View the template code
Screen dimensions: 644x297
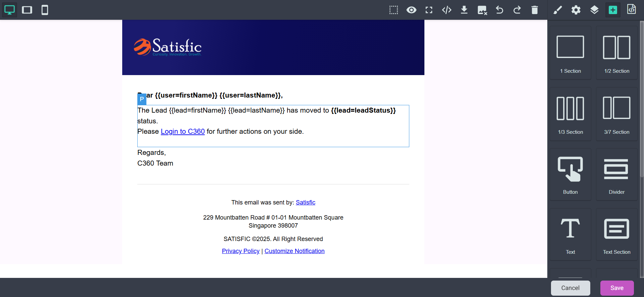tap(447, 10)
